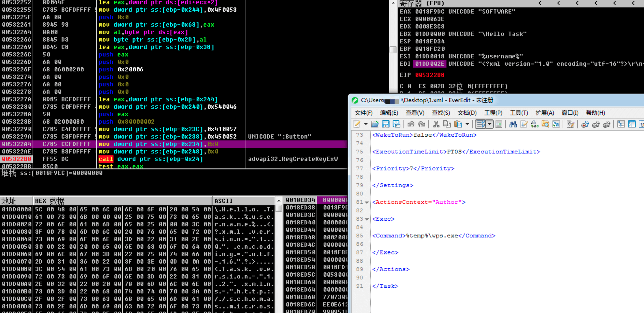Click the Record macro icon
644x313 pixels.
tap(585, 124)
